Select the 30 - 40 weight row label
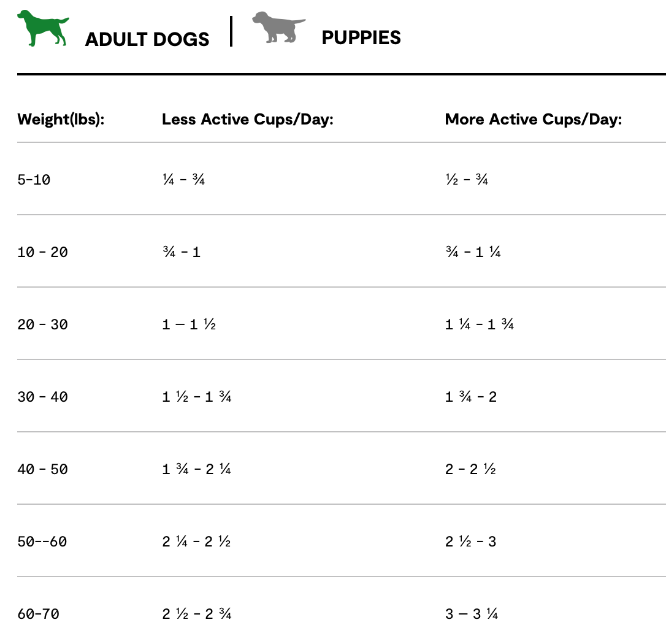Screen dimensions: 666x644 (x=42, y=397)
